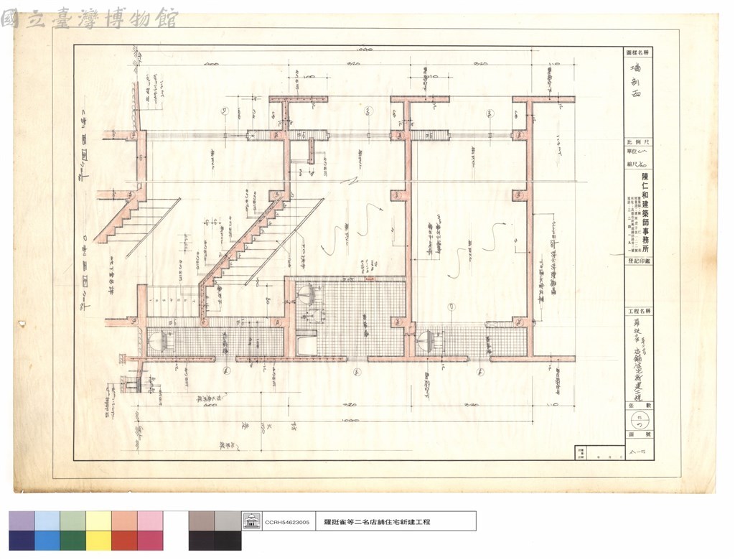Select the 工程名稱 header cell
Viewport: 735px width, 560px height.
(638, 311)
